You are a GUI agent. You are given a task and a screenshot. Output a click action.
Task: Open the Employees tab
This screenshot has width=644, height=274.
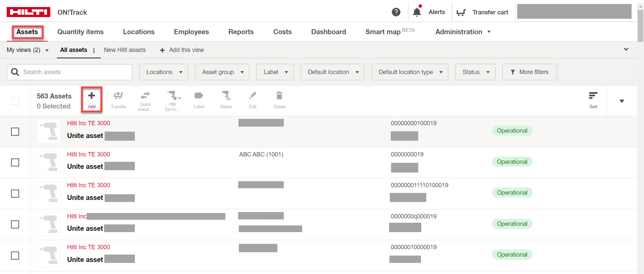pos(192,32)
